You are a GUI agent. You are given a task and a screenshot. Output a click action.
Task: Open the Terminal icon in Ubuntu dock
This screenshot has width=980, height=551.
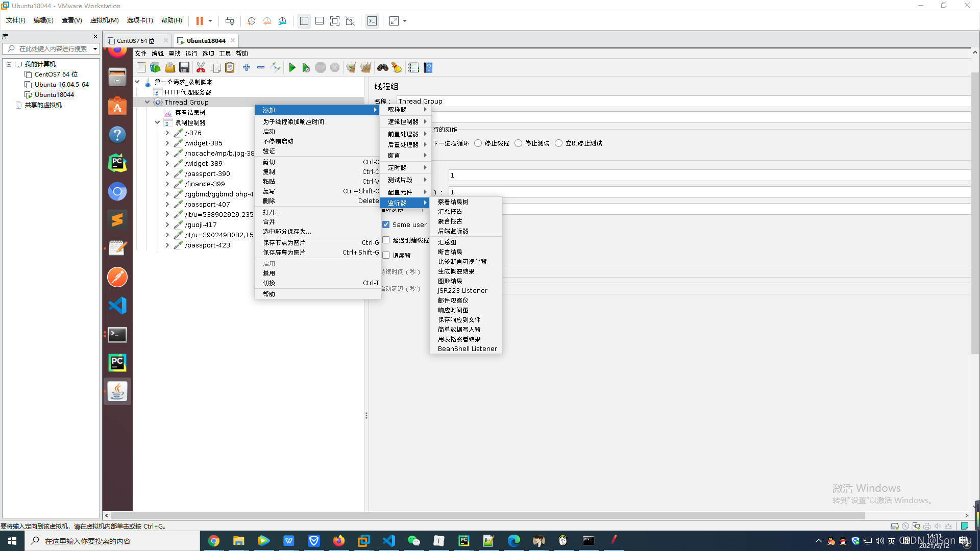click(117, 335)
